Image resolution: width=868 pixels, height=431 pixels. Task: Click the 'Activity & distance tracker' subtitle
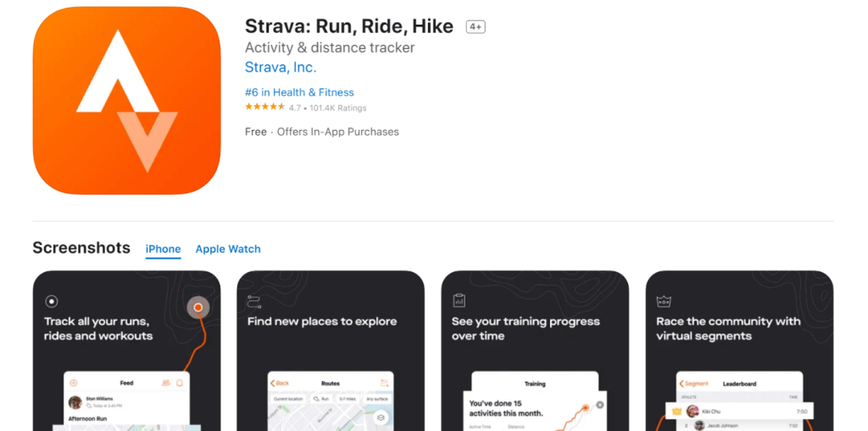330,48
